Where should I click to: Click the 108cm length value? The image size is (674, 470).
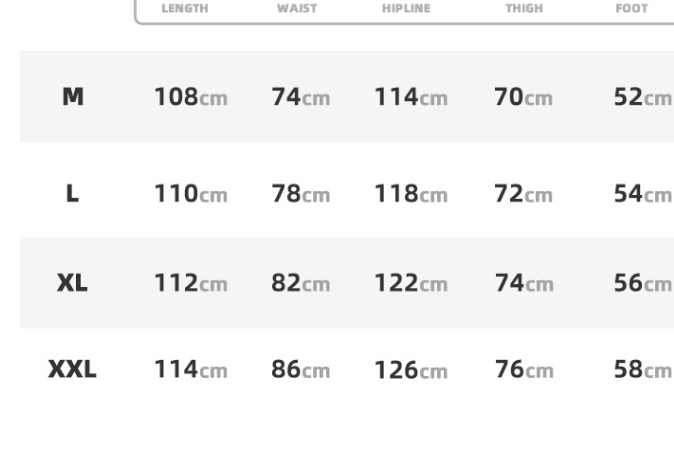pyautogui.click(x=190, y=98)
